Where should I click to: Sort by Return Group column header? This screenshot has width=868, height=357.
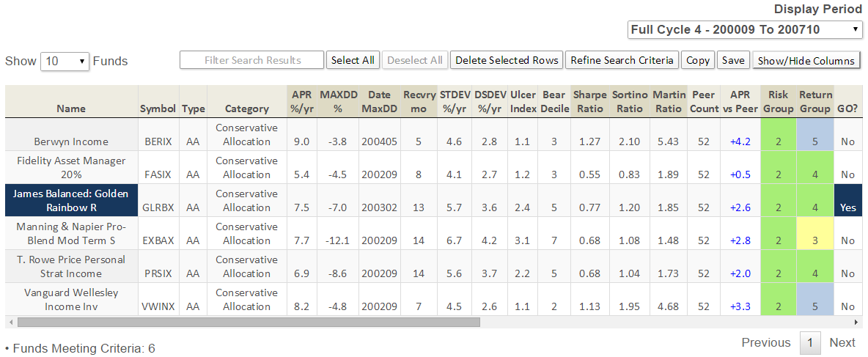pyautogui.click(x=815, y=101)
